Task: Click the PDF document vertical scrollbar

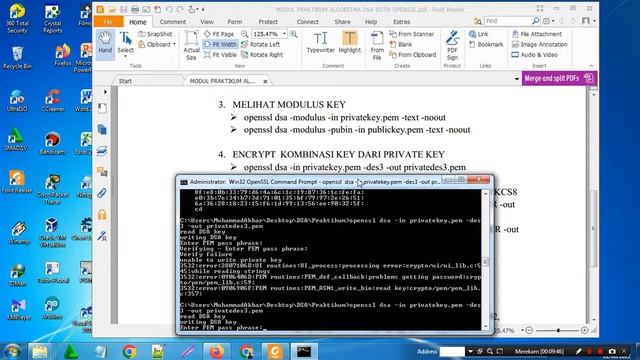Action: click(x=593, y=207)
